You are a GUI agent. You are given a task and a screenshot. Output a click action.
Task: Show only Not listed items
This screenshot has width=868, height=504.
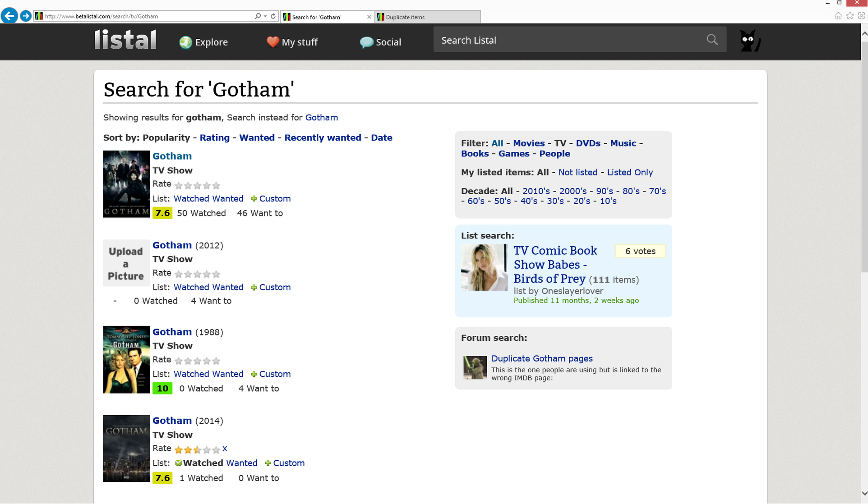(578, 173)
